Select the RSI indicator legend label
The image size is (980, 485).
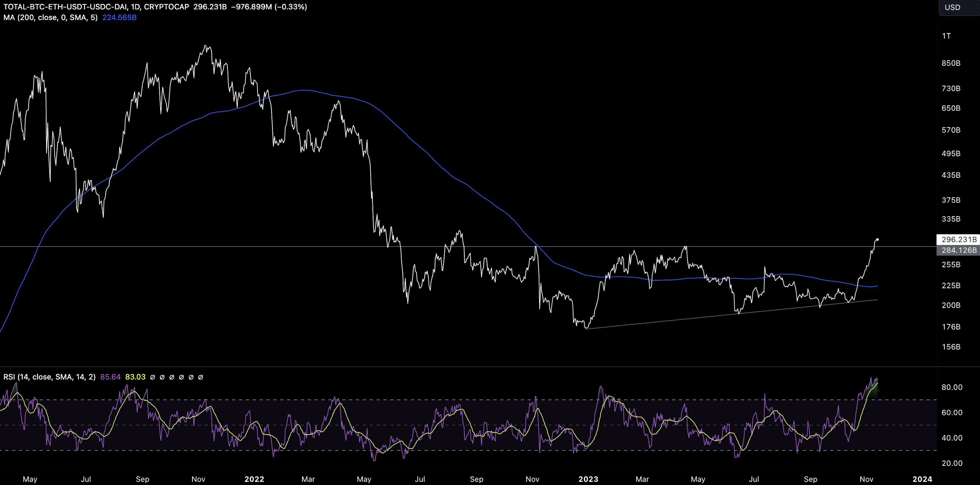click(x=49, y=377)
